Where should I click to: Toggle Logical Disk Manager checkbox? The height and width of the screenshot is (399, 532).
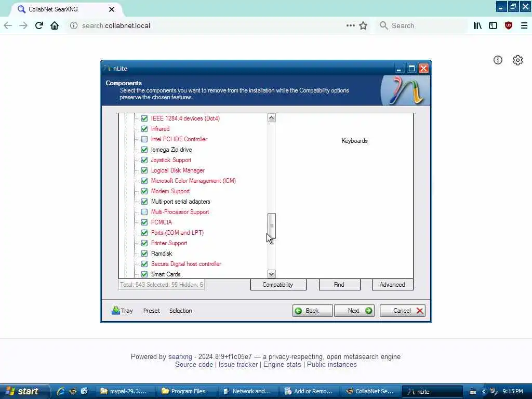click(144, 170)
